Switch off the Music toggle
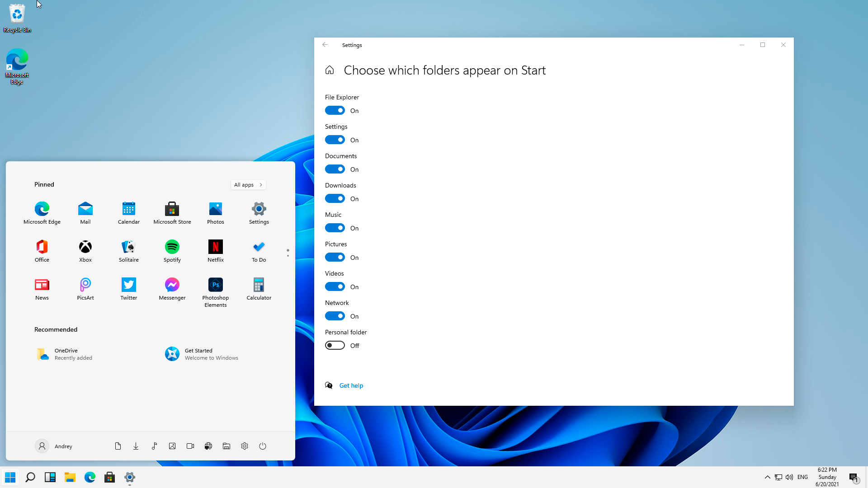Image resolution: width=868 pixels, height=488 pixels. tap(335, 228)
